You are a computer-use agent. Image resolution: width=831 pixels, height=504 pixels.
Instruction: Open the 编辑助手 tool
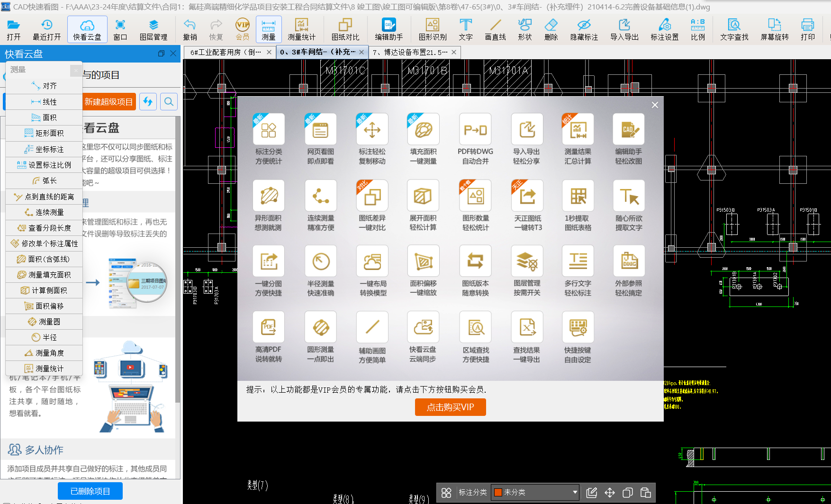pyautogui.click(x=389, y=29)
